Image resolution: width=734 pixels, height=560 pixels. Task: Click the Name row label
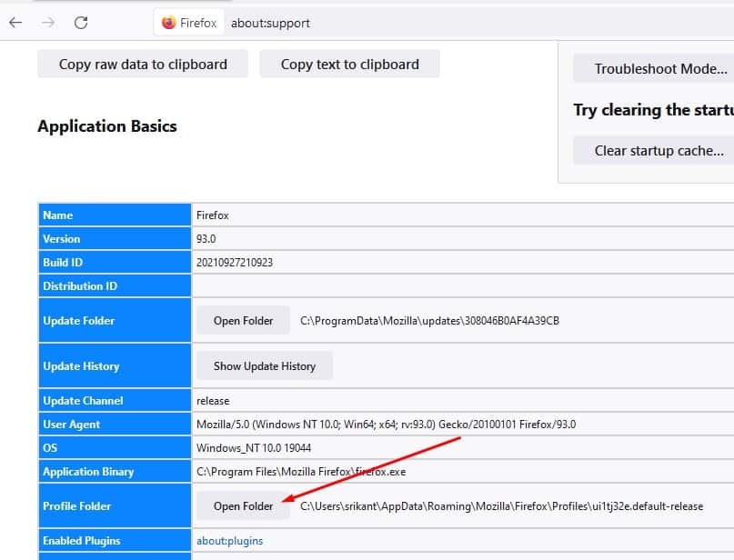[x=58, y=215]
